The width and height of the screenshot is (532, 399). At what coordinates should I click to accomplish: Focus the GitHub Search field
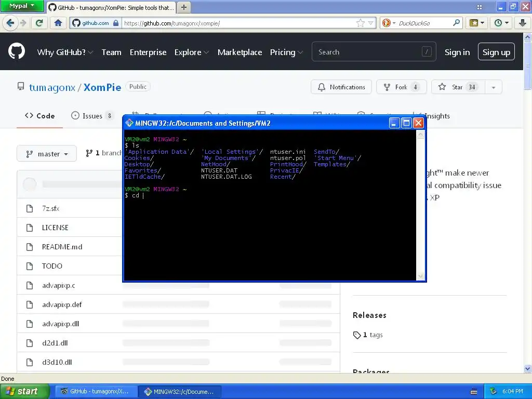(374, 52)
